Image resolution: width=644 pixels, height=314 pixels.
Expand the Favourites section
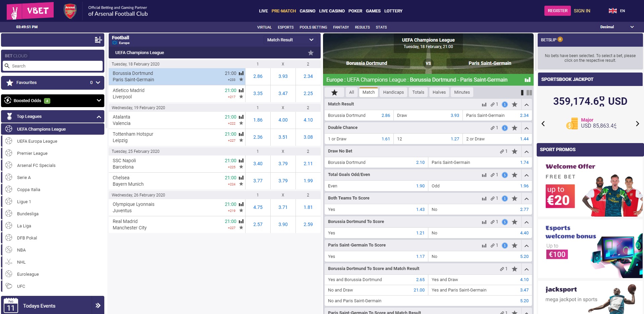(98, 83)
